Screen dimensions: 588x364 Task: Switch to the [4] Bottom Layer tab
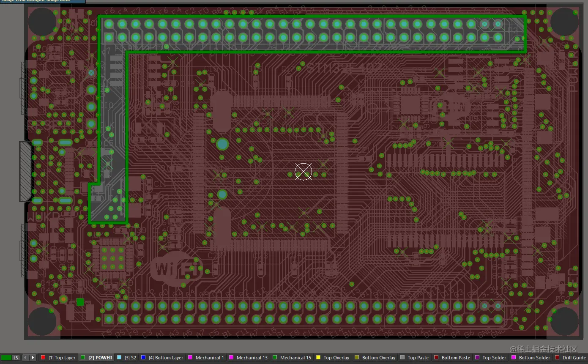(x=162, y=358)
